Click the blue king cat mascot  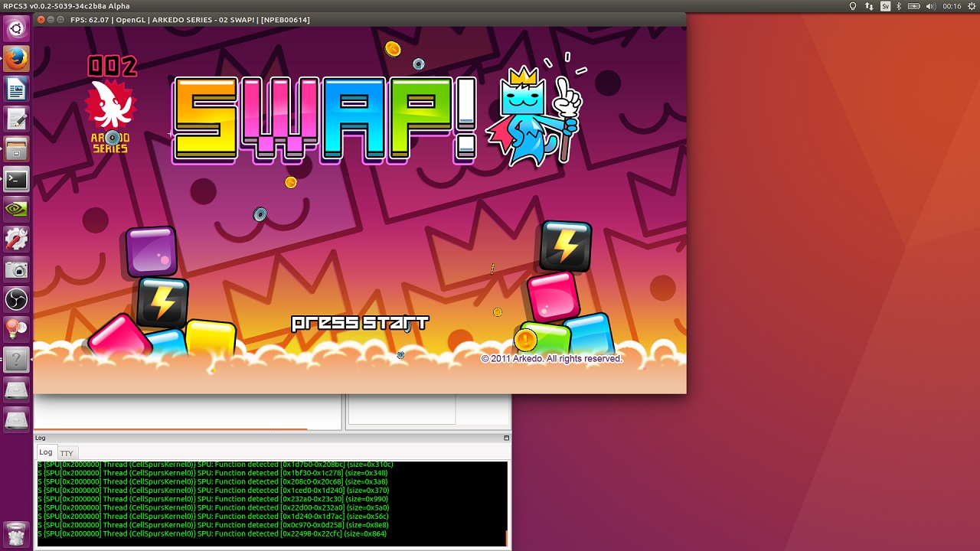pyautogui.click(x=536, y=111)
